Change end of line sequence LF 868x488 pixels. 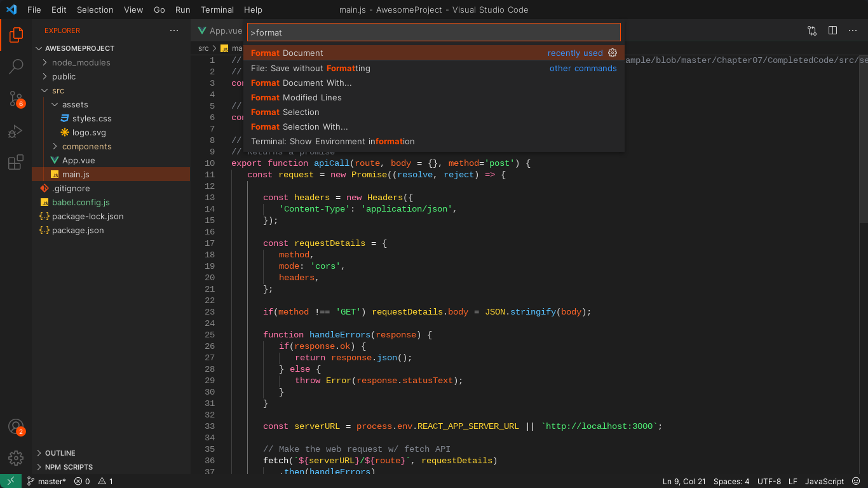click(x=793, y=481)
